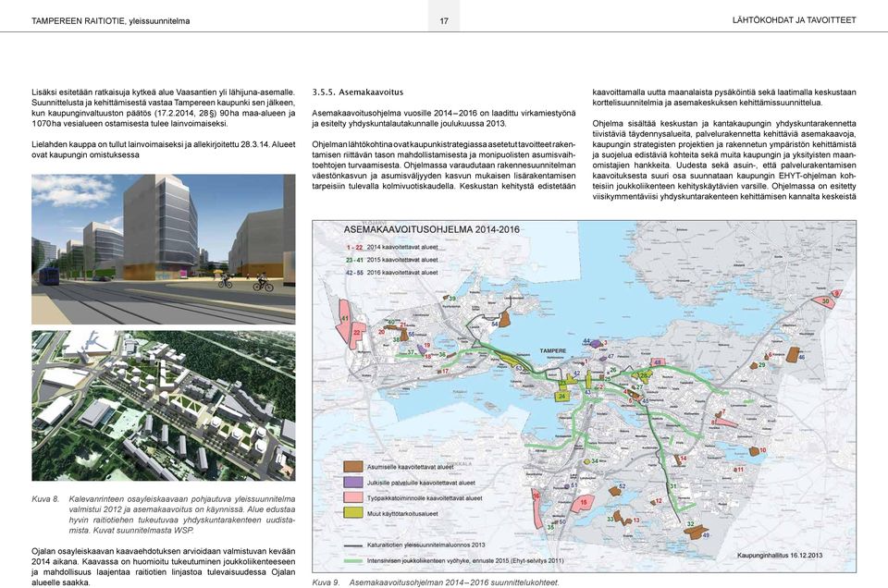Click pink area numbered 15 on map
This screenshot has height=588, width=888.
[x=584, y=503]
